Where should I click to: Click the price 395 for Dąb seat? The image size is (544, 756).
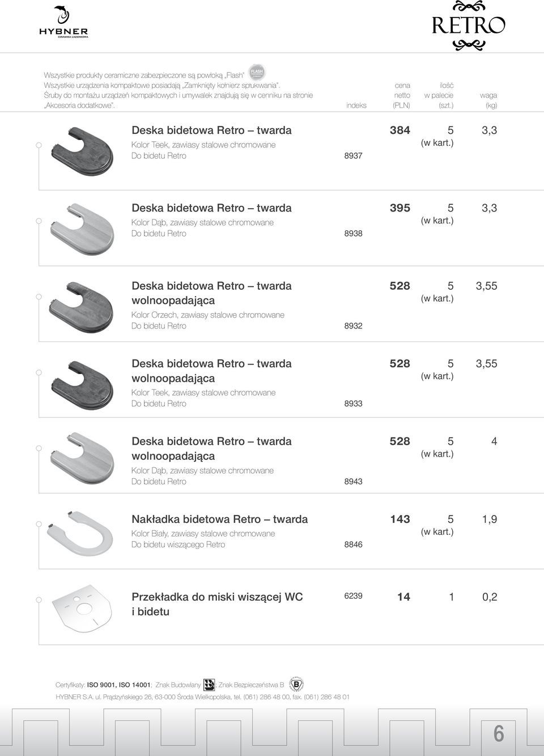click(399, 208)
